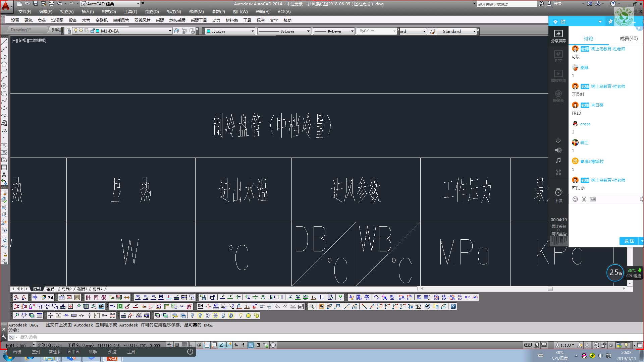The image size is (644, 362).
Task: Open the AutoCAD 经典 workspace dropdown
Action: click(110, 4)
